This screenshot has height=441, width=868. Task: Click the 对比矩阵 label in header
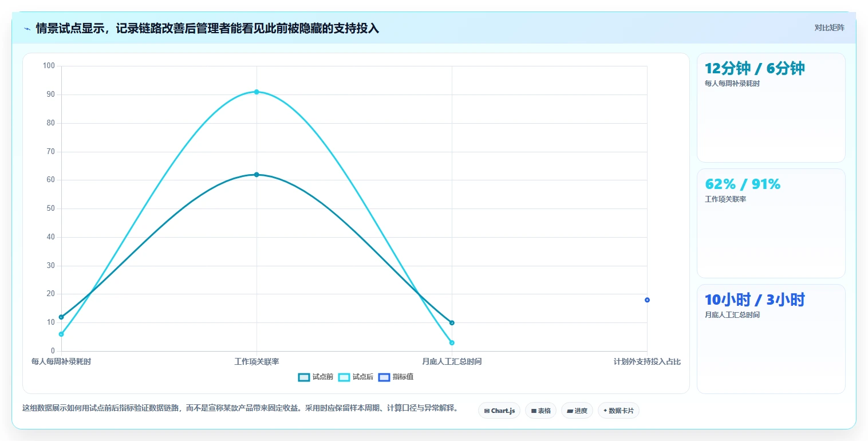[x=829, y=27]
